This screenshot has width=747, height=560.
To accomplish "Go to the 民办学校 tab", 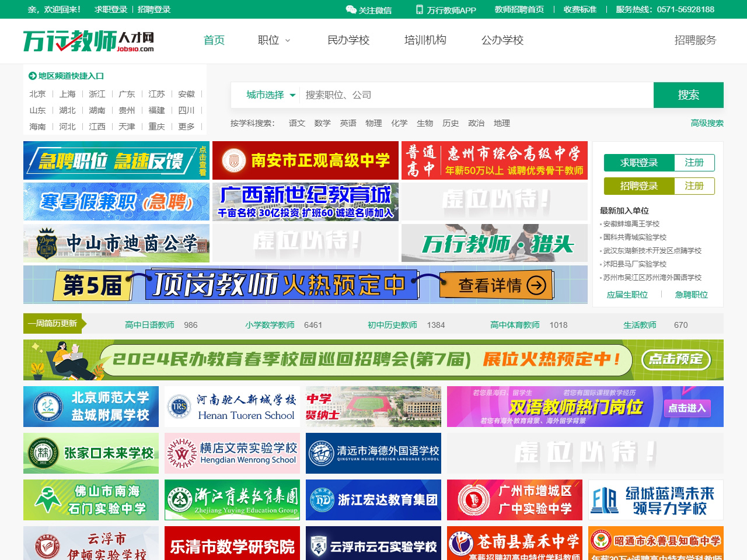I will pyautogui.click(x=348, y=40).
